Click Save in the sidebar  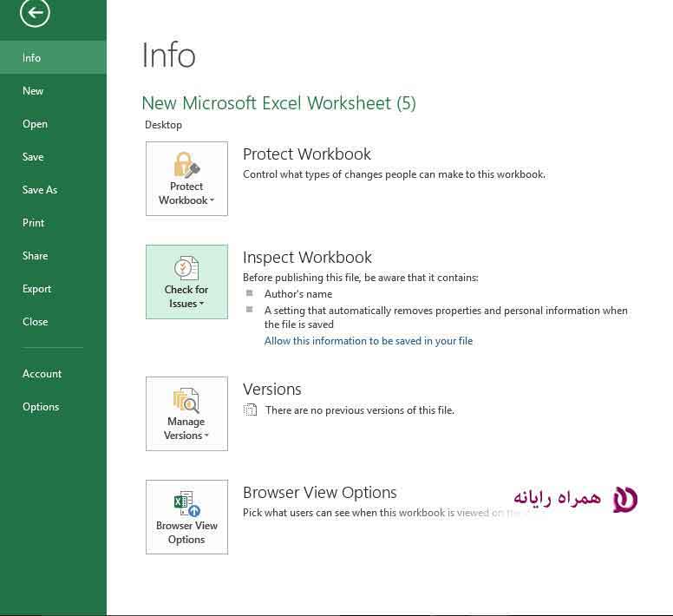click(53, 157)
